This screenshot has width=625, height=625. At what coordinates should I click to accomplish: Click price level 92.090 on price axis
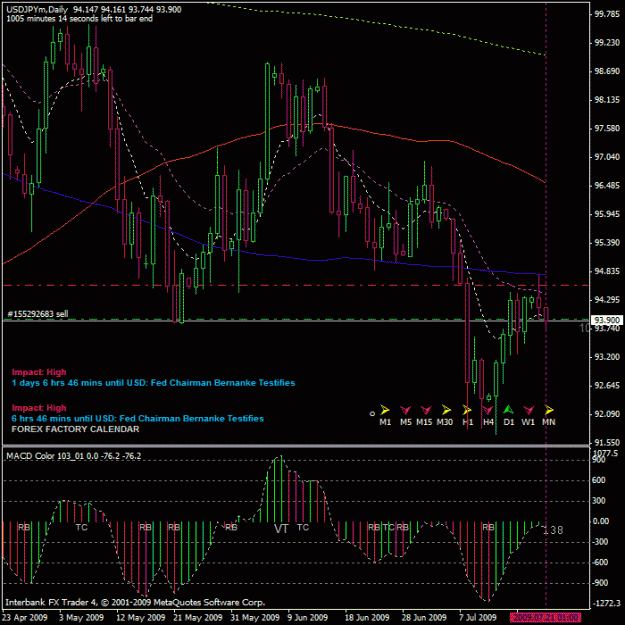[x=607, y=414]
